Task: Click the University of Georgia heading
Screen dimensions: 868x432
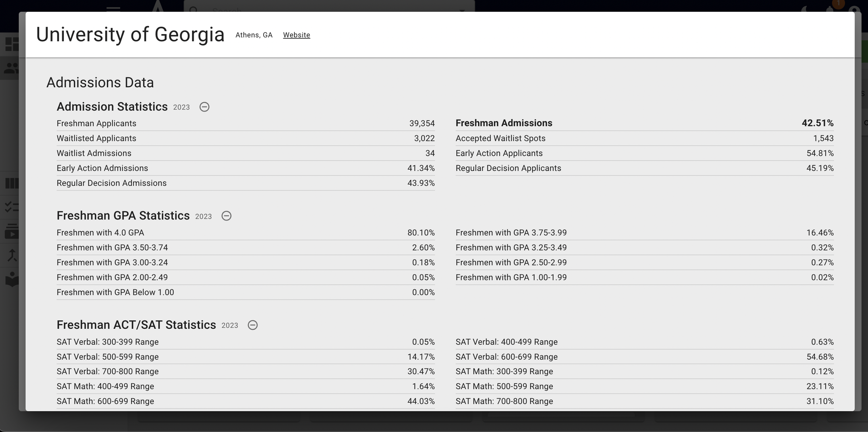Action: pos(130,34)
